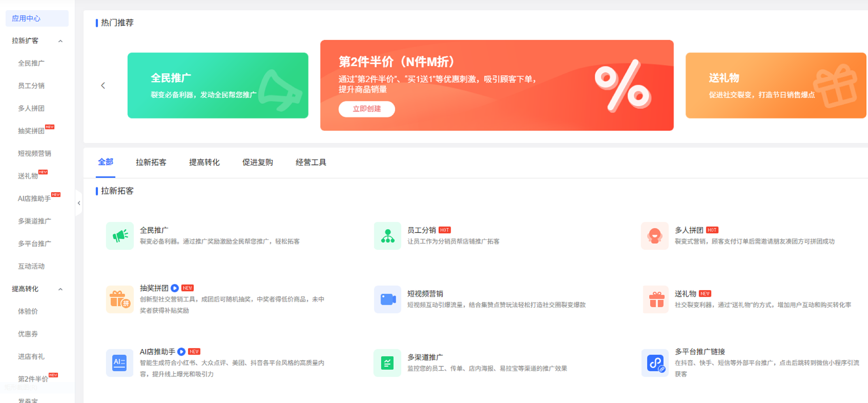Open the 多渠道推广 green icon

[x=387, y=363]
